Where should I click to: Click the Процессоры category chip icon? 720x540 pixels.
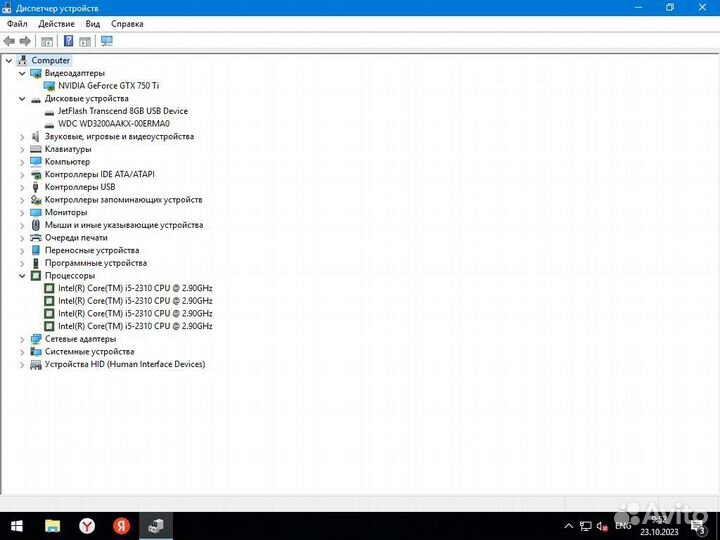click(35, 276)
